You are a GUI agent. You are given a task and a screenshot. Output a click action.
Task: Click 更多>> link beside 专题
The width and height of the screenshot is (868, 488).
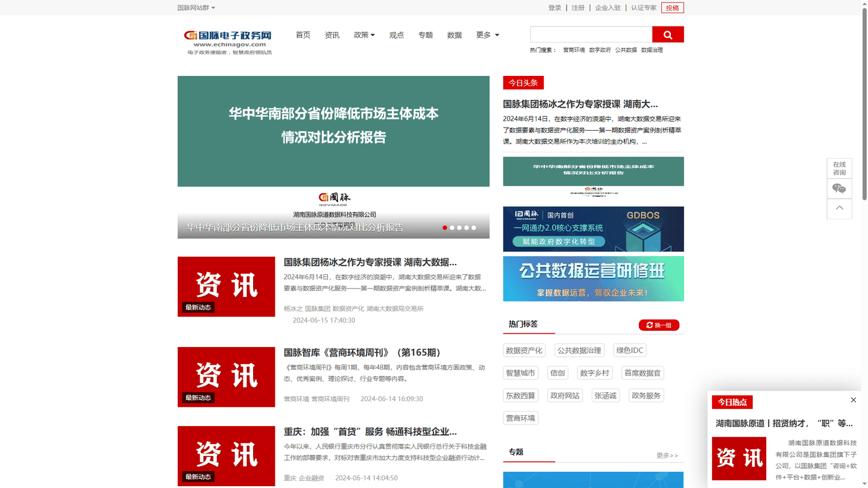click(667, 455)
